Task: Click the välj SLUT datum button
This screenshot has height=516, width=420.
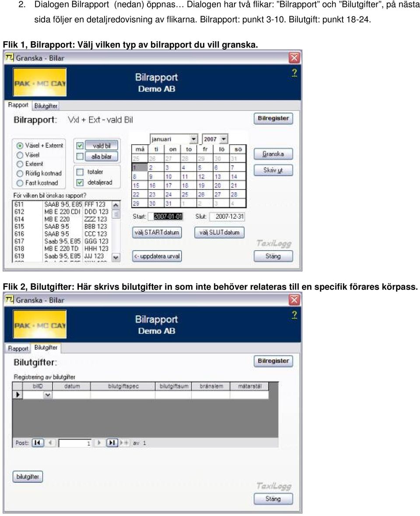Action: [219, 232]
